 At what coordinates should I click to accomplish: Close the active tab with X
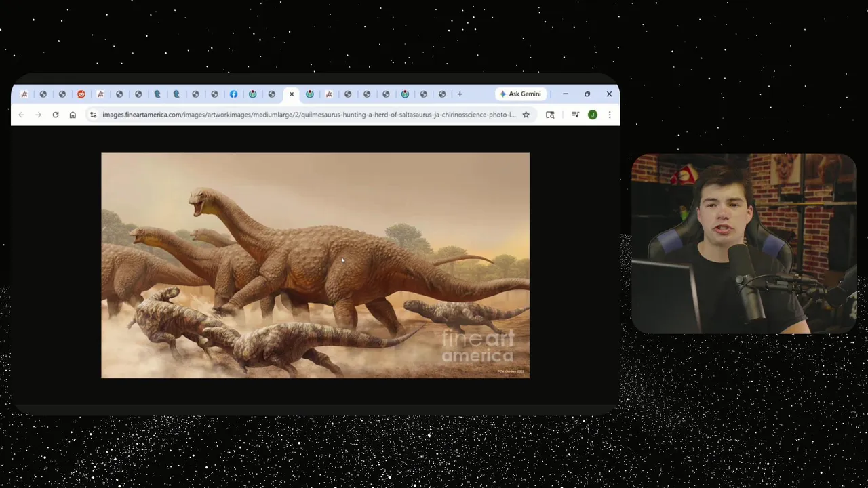[292, 94]
